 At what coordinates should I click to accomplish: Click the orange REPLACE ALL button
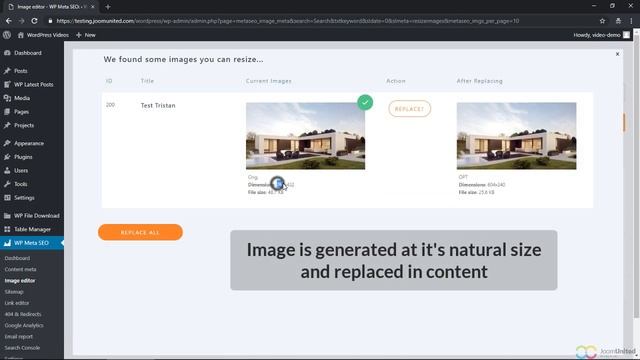click(140, 232)
